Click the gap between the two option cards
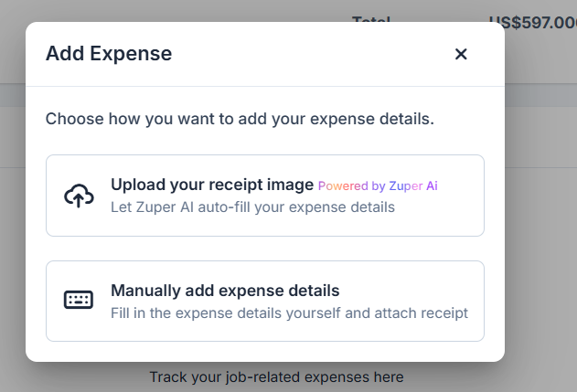The image size is (577, 392). pos(265,249)
